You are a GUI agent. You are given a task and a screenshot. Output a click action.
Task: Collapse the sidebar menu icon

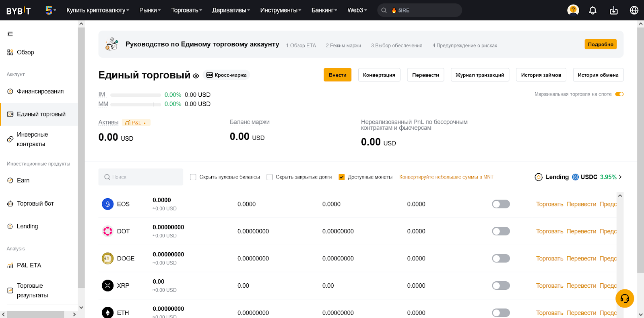pos(10,34)
